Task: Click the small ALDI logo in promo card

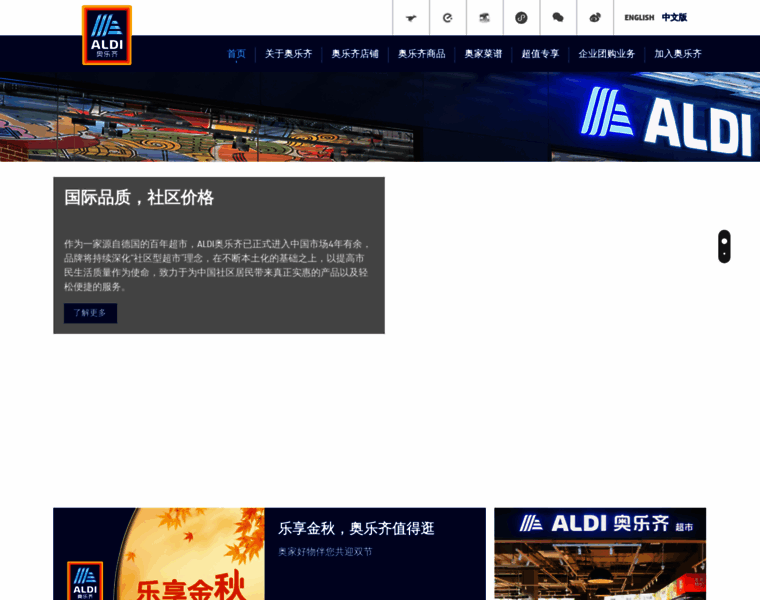Action: tap(85, 581)
